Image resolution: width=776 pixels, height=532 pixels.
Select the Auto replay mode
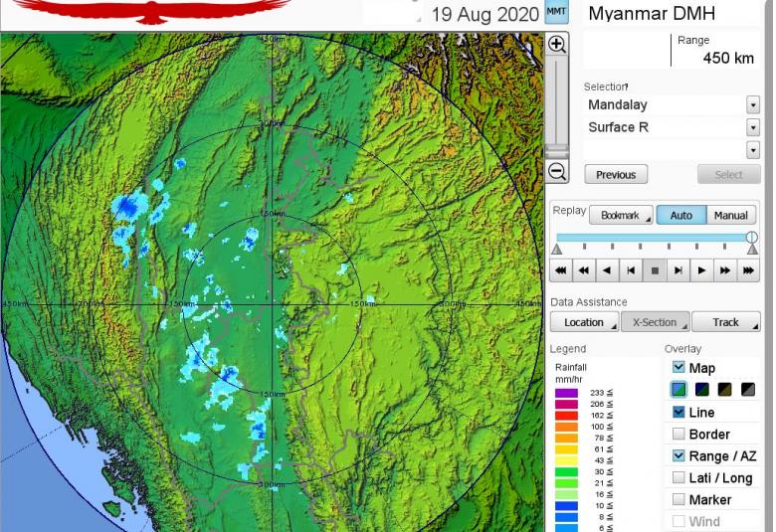coord(681,215)
